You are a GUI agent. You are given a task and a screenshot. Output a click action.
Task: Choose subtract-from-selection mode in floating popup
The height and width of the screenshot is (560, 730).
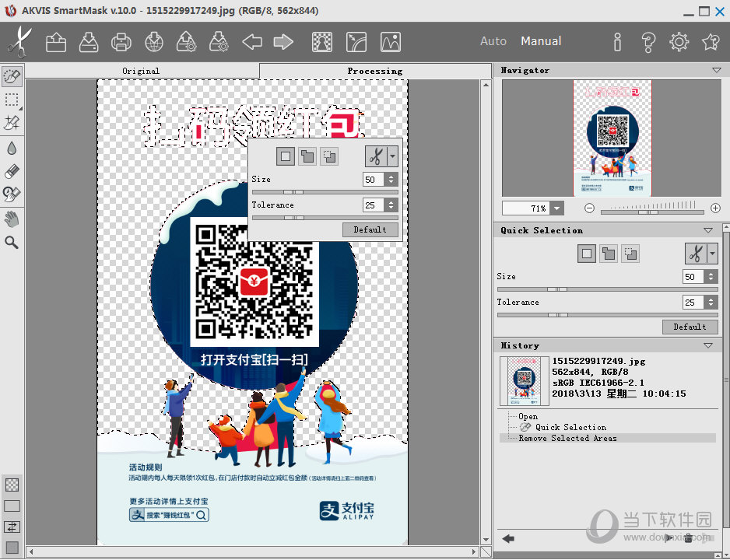[329, 156]
